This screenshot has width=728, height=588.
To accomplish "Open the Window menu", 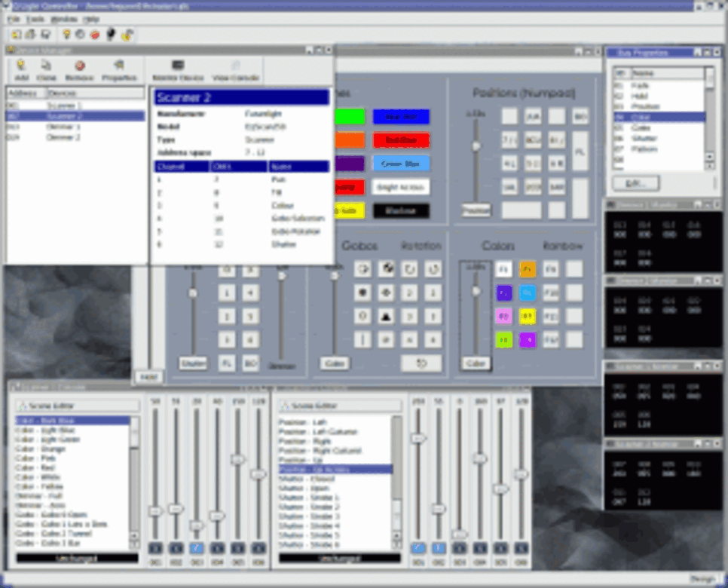I will click(x=63, y=19).
